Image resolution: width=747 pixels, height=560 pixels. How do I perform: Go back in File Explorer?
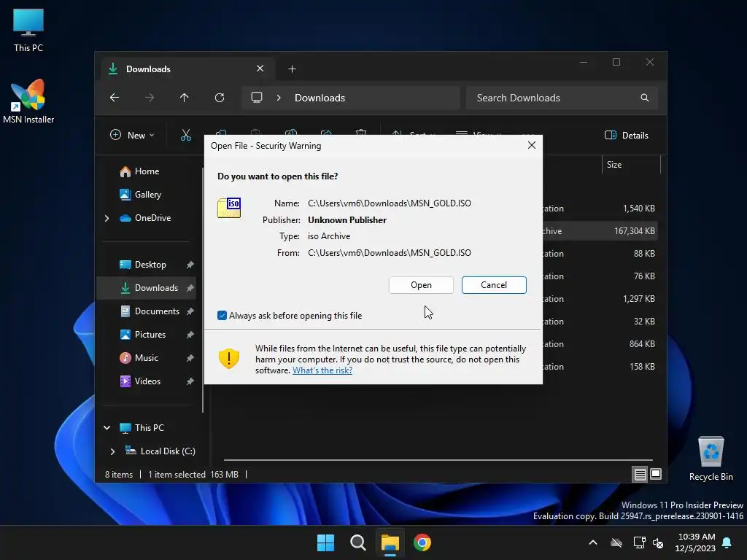tap(115, 98)
